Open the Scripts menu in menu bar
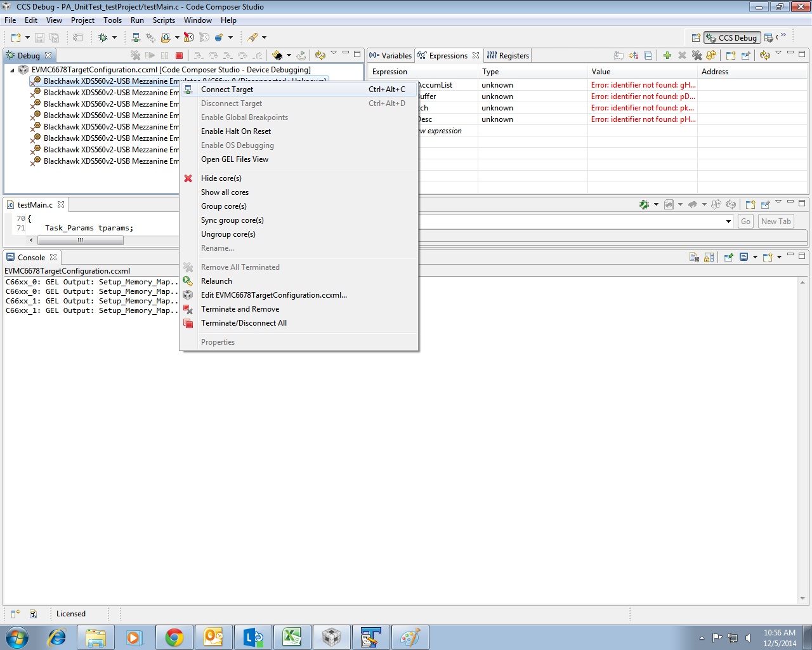This screenshot has height=650, width=812. pos(164,20)
